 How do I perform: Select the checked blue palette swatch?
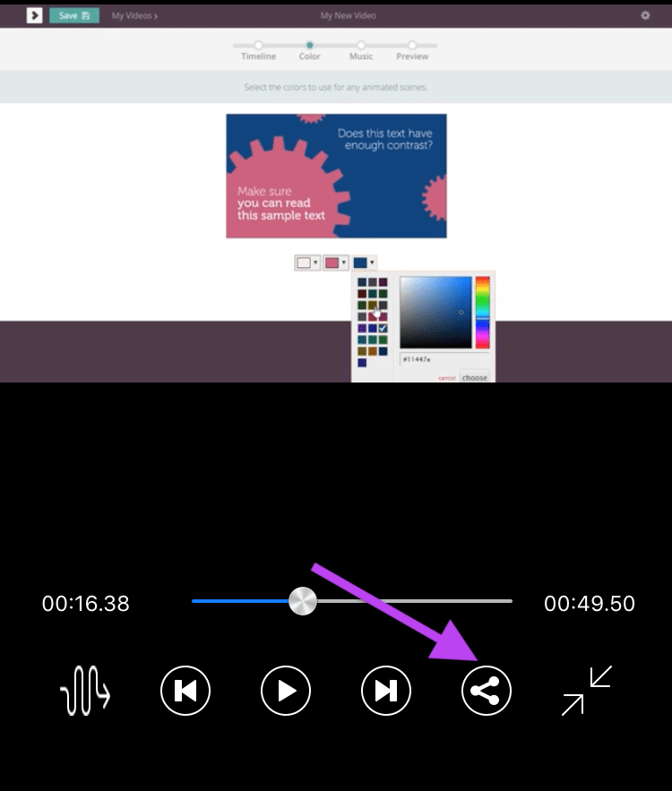(x=383, y=329)
